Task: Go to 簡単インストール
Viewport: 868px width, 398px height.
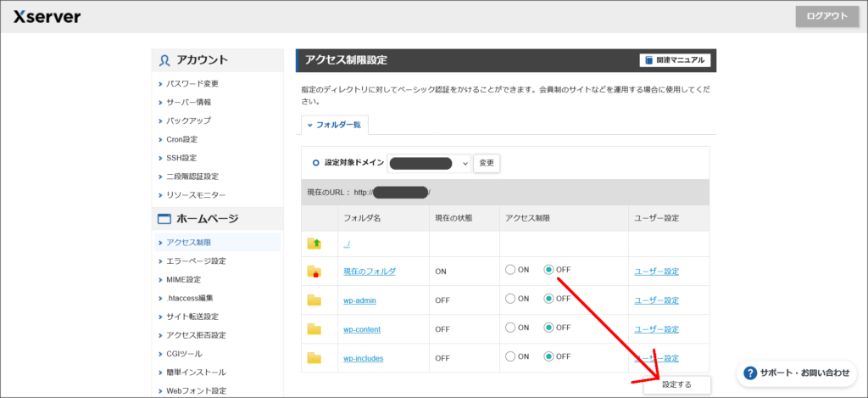Action: (x=196, y=372)
